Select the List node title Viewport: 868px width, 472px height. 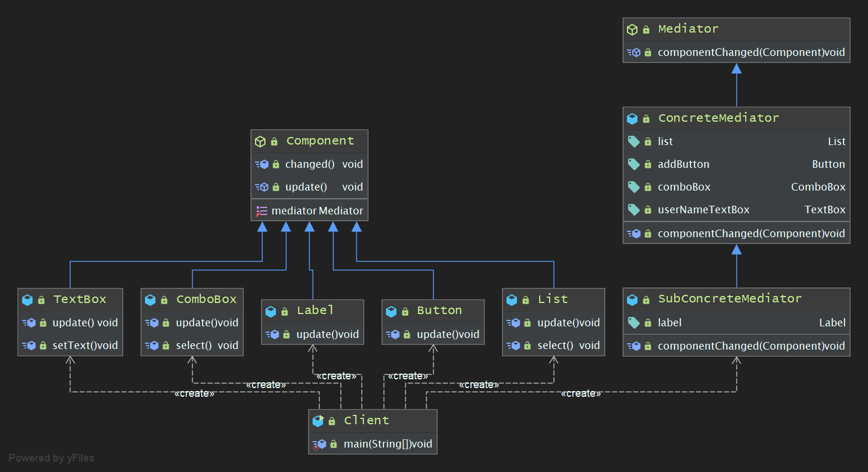point(552,300)
